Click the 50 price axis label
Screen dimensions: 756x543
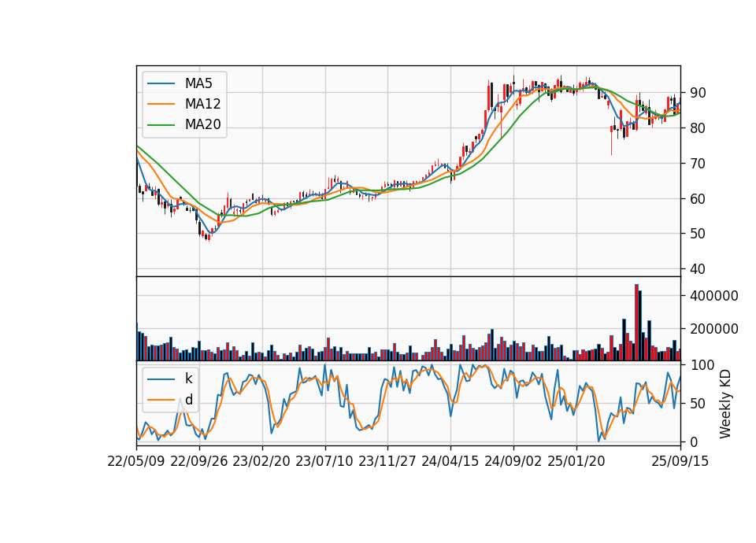[698, 234]
